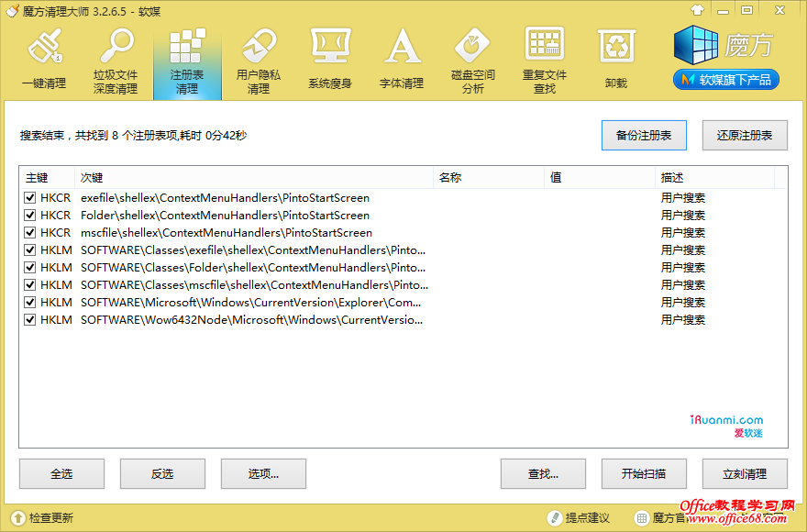
Task: Uncheck SOFTWARE\Classes\exefile row checkbox
Action: 30,250
